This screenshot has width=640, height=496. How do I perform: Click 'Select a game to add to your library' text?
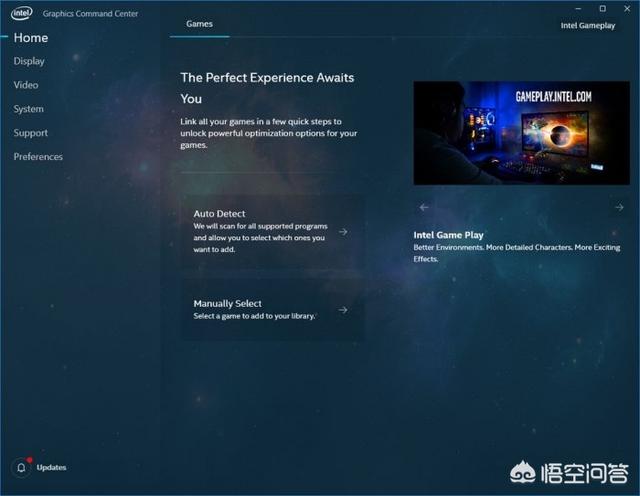tap(254, 316)
